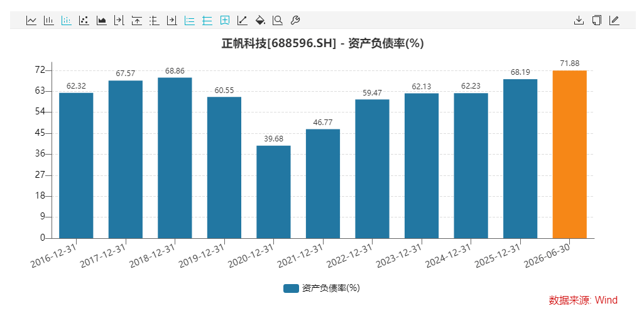
Task: Select the 2016-12-31 bar
Action: coord(76,165)
